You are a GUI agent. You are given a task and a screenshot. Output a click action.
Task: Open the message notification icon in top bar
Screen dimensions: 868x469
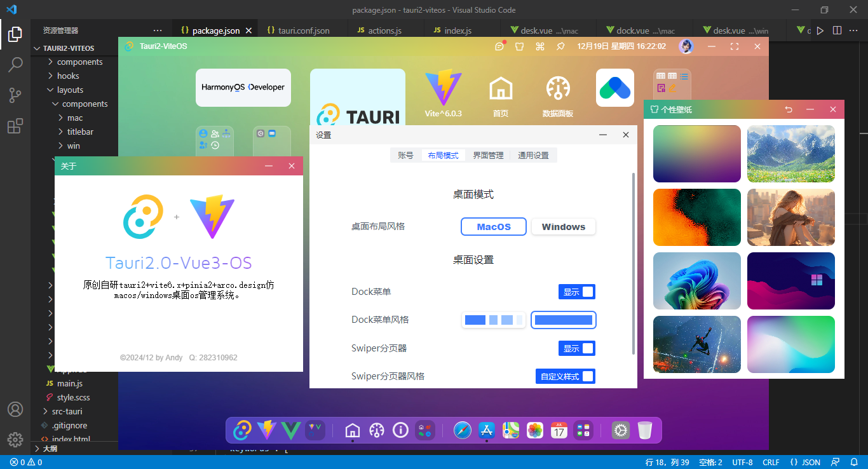pos(500,46)
